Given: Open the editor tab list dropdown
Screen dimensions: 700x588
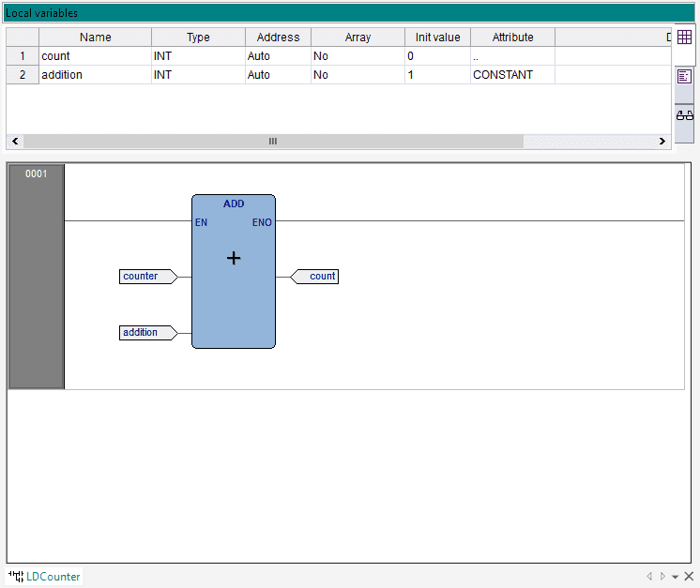Looking at the screenshot, I should tap(675, 577).
